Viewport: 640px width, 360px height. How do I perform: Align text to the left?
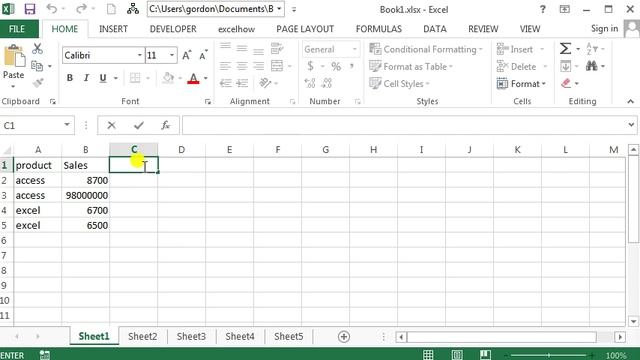pyautogui.click(x=225, y=66)
